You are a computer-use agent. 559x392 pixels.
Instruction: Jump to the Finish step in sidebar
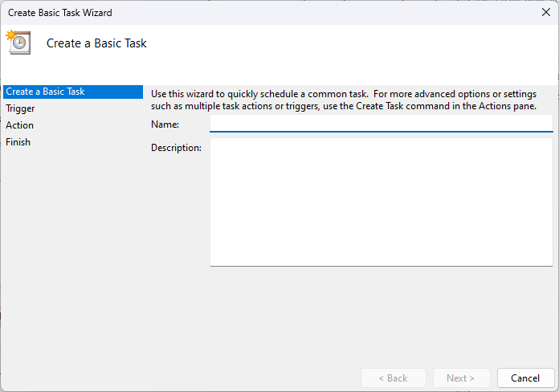pos(18,142)
